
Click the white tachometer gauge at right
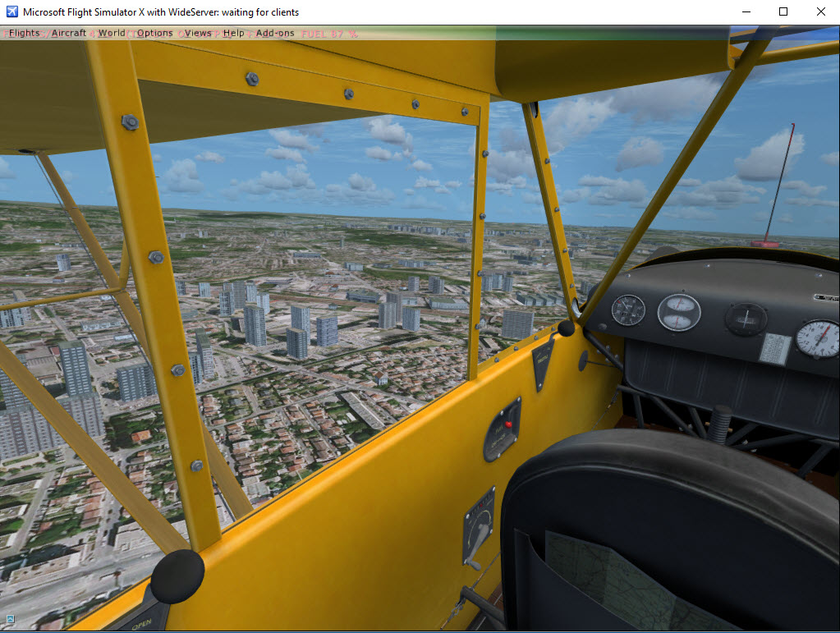(x=818, y=338)
